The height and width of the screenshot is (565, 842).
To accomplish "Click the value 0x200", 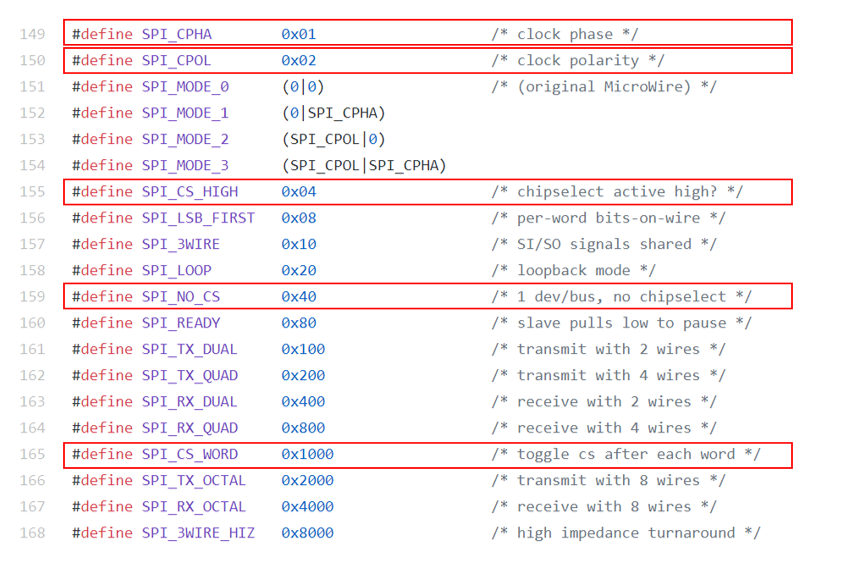I will (x=303, y=376).
